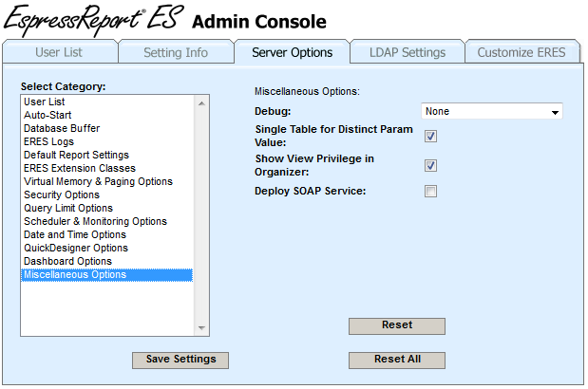
Task: Select the highlighted Miscellaneous Options category
Action: pos(107,275)
